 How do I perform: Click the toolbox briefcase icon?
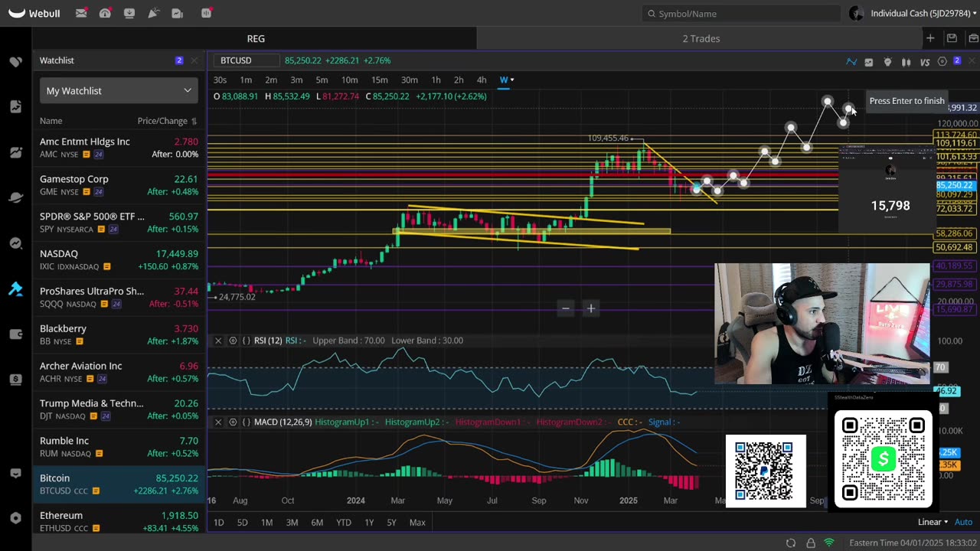[x=973, y=38]
